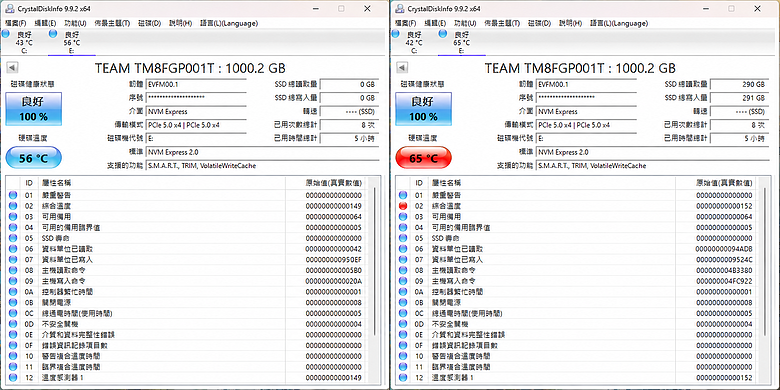Click blue orb of row 0C in 56 °C window

(x=13, y=313)
